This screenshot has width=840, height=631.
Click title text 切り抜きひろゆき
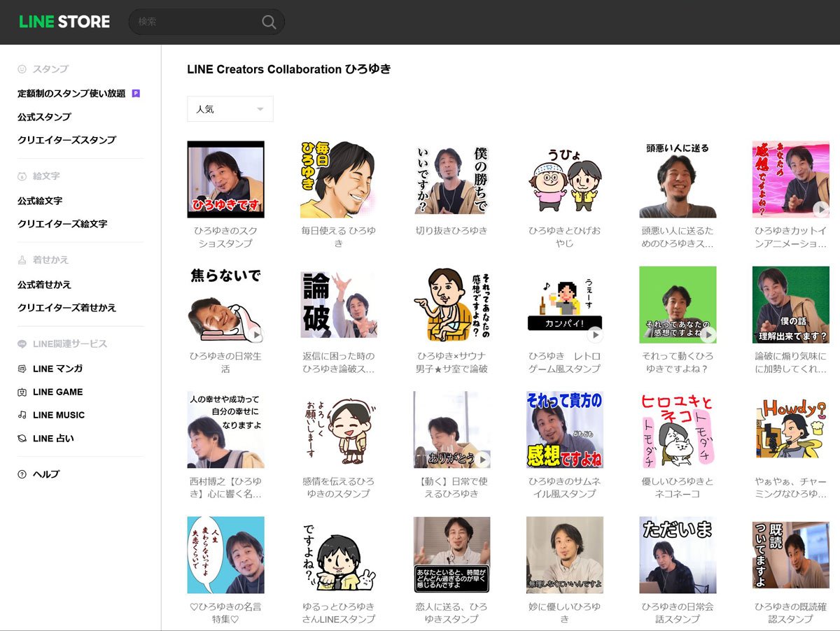[451, 231]
